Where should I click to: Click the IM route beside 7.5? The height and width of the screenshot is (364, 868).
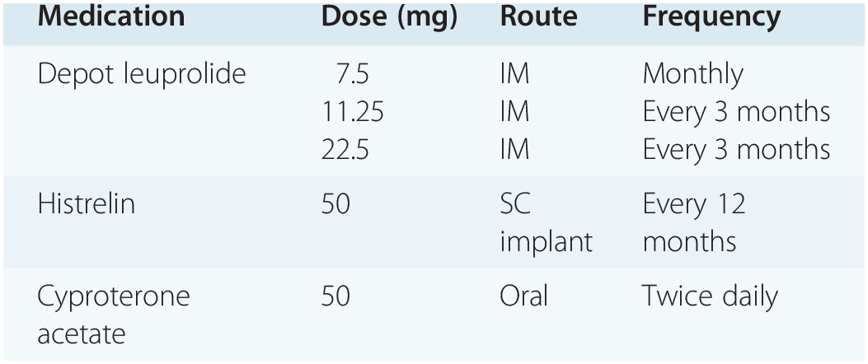pyautogui.click(x=514, y=74)
